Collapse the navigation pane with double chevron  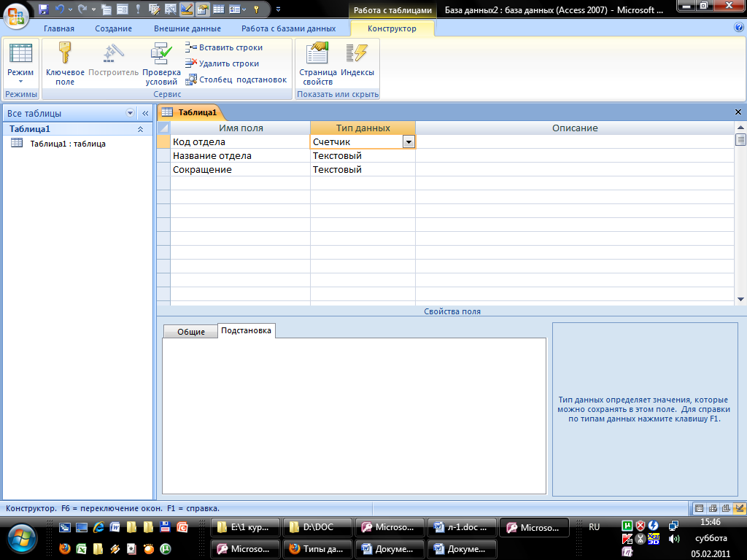pos(145,113)
